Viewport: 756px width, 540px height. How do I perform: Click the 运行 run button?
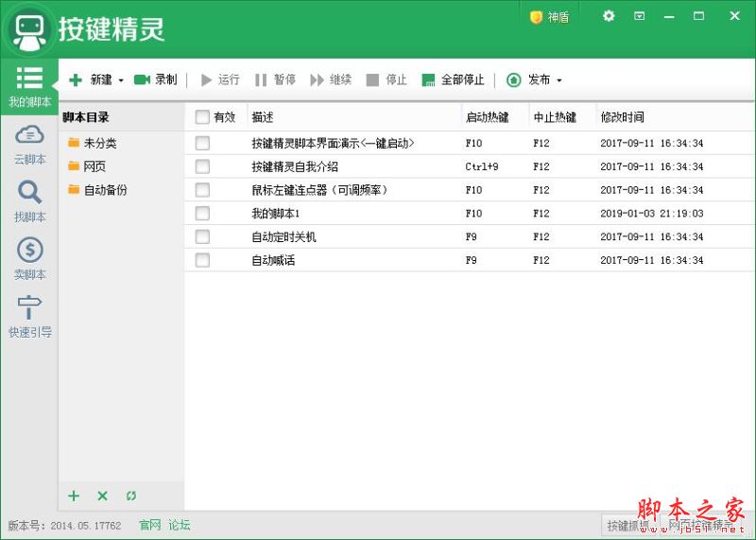tap(220, 79)
